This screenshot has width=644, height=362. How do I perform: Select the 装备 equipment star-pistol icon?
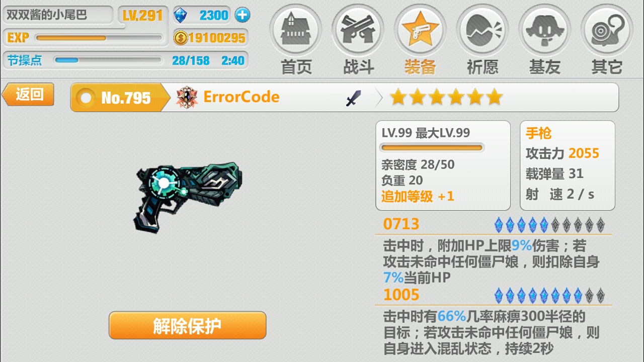tap(420, 30)
